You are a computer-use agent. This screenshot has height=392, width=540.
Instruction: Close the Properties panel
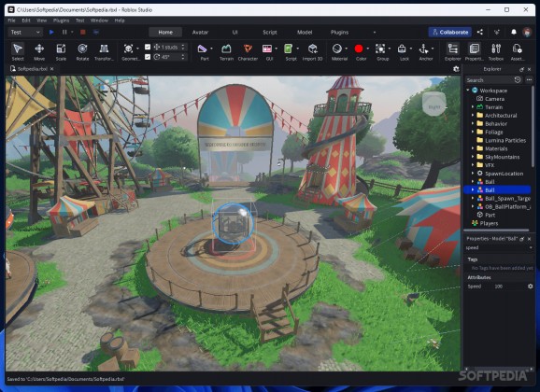click(x=530, y=239)
